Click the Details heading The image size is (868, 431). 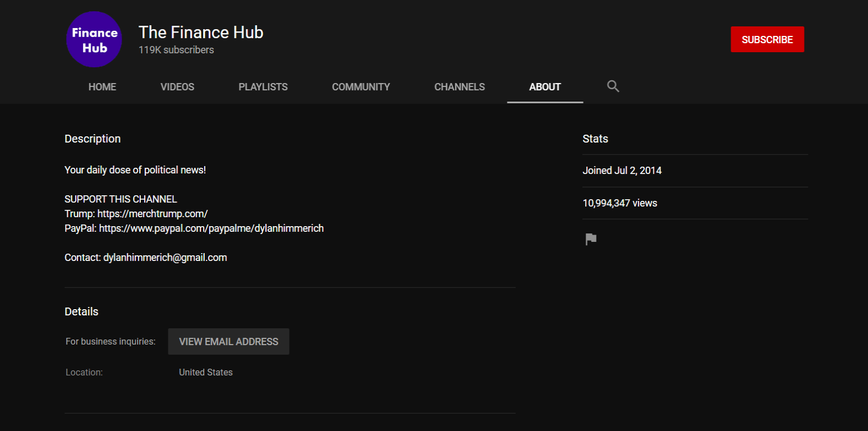(81, 311)
